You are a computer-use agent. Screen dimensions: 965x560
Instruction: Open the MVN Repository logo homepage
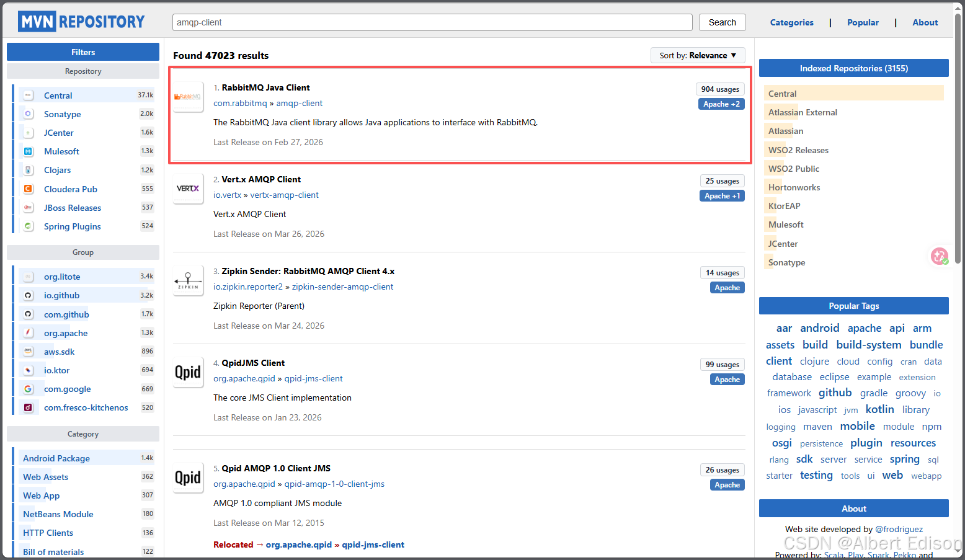click(81, 22)
